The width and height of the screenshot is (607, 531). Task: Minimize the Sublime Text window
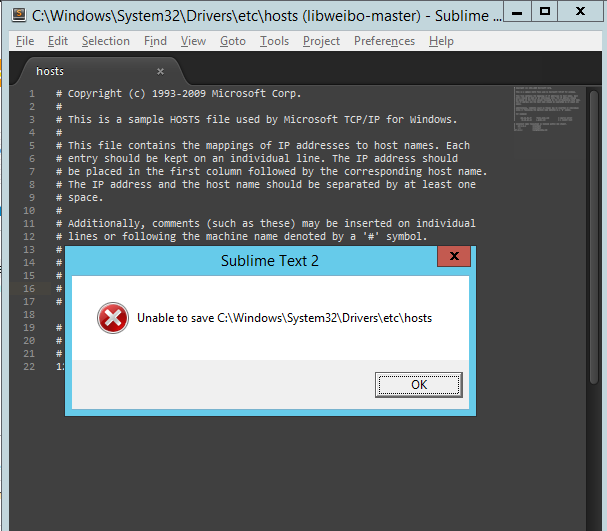tap(516, 12)
